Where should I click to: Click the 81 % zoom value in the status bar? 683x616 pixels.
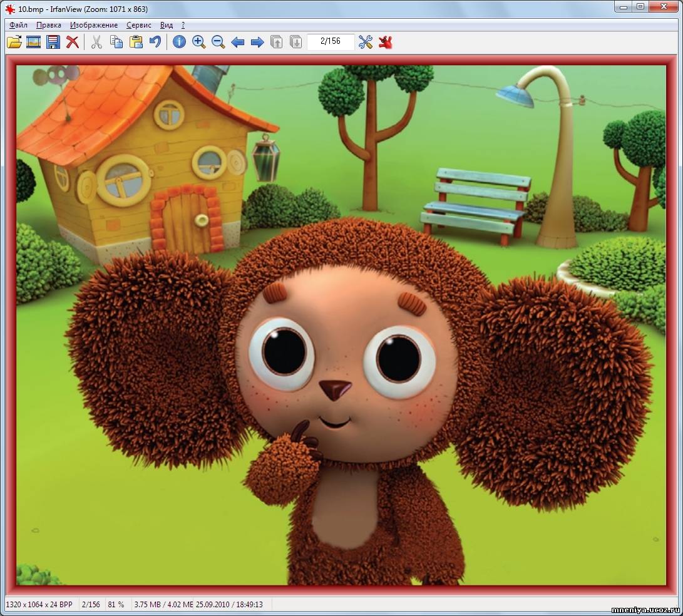[x=116, y=605]
